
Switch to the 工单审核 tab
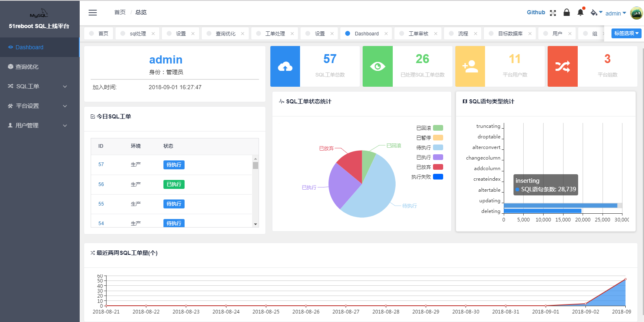(418, 34)
